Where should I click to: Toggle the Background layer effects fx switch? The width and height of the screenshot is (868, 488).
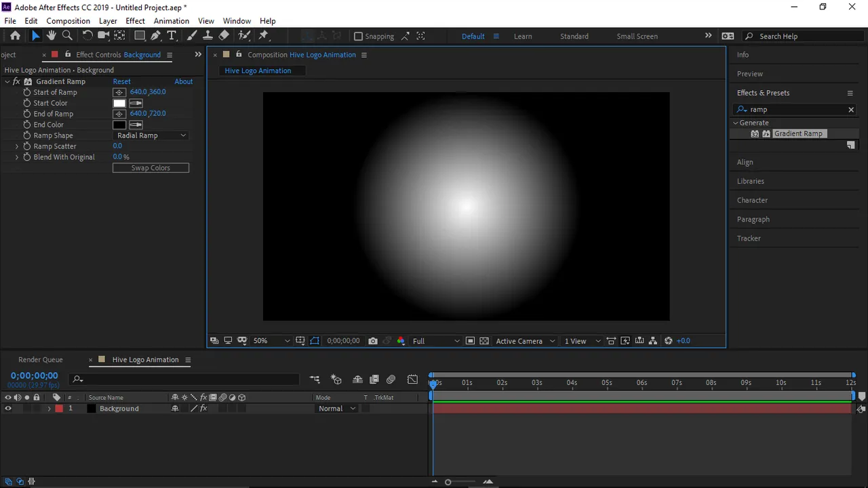point(203,409)
